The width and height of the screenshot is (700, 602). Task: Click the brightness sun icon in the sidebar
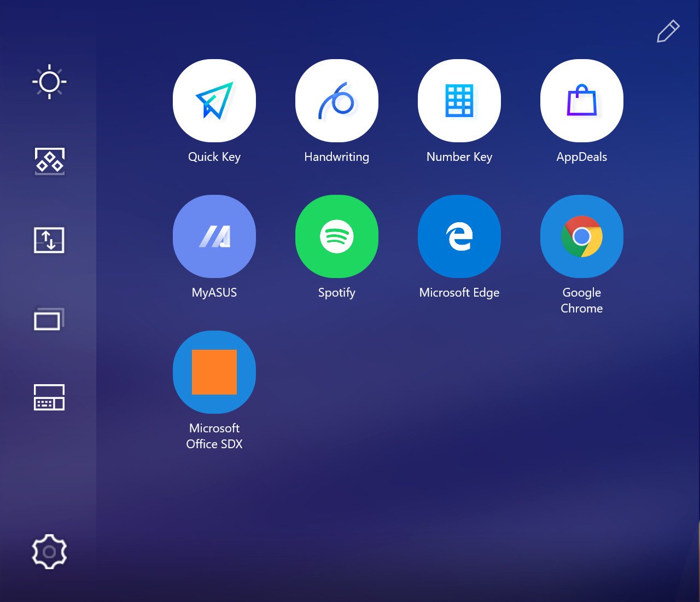coord(49,82)
